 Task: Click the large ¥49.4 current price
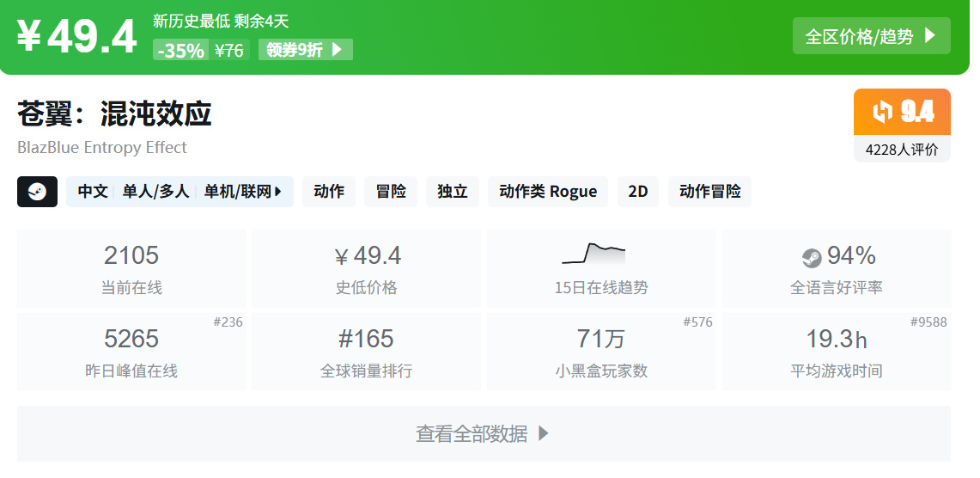(76, 36)
